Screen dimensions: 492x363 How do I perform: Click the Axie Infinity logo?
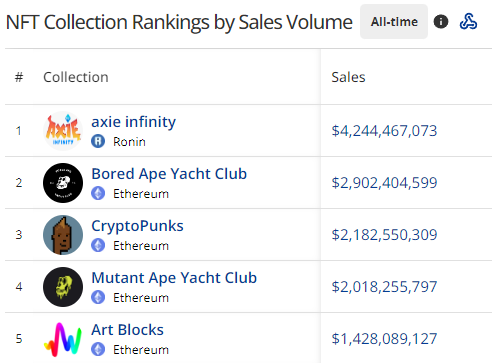click(x=63, y=131)
